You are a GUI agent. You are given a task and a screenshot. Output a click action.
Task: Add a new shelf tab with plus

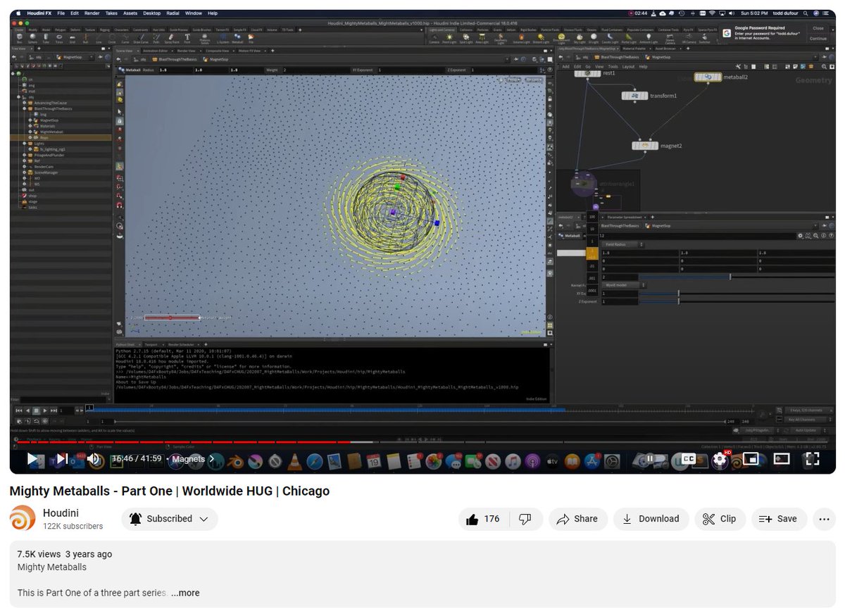pos(301,30)
